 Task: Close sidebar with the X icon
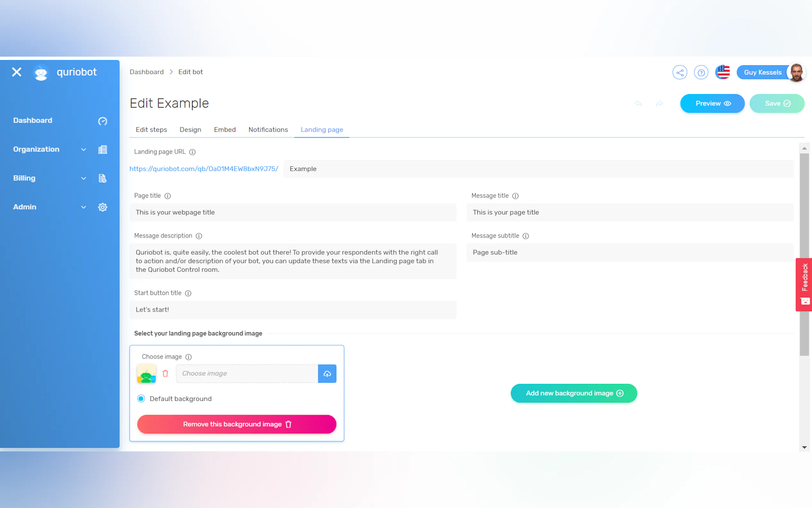pos(16,72)
